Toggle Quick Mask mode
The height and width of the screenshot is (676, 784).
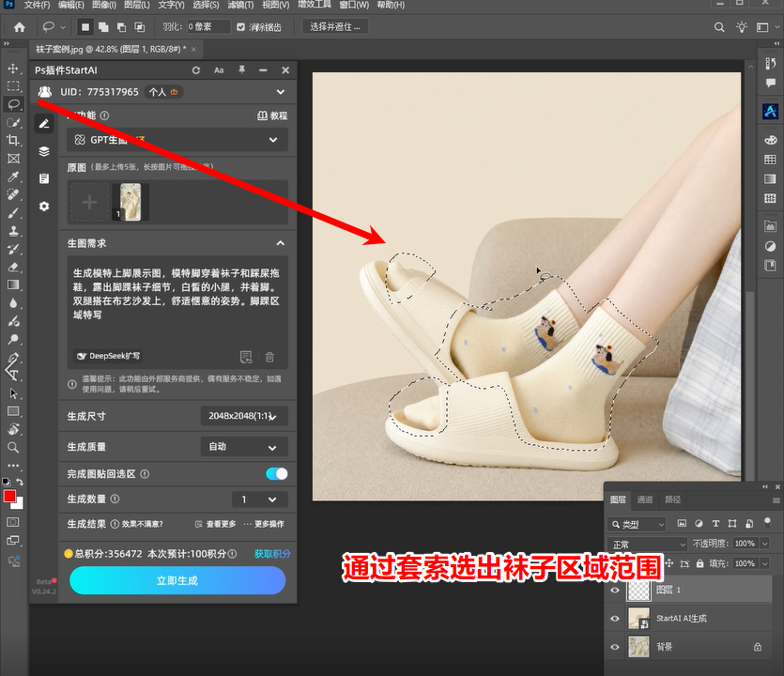click(13, 522)
